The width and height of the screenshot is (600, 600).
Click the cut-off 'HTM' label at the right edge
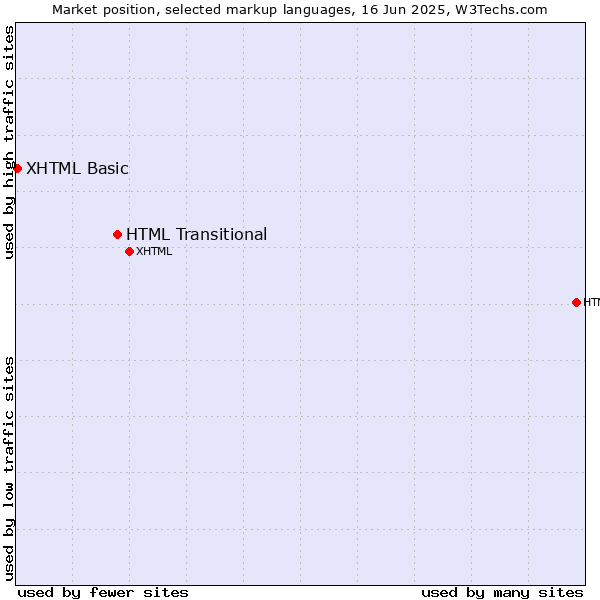coord(592,302)
